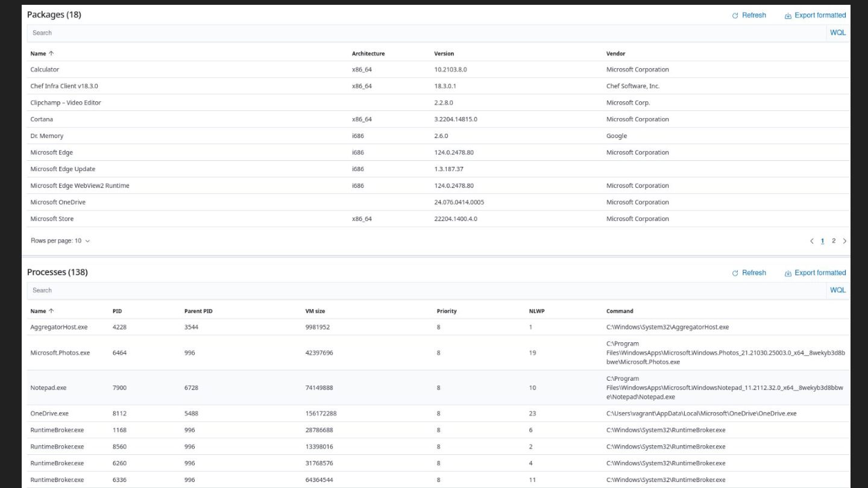Go to previous Packages page arrow

812,241
